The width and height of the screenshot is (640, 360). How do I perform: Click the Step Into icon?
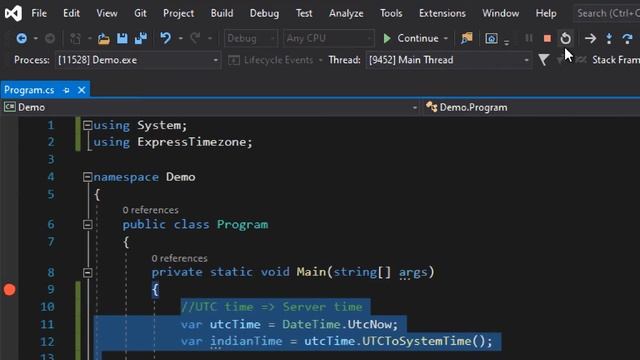coord(609,38)
